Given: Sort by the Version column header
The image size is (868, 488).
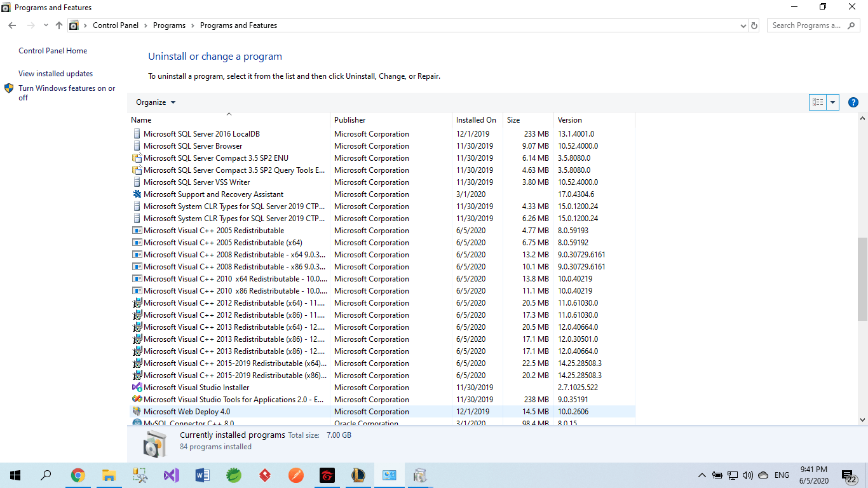Looking at the screenshot, I should coord(594,119).
